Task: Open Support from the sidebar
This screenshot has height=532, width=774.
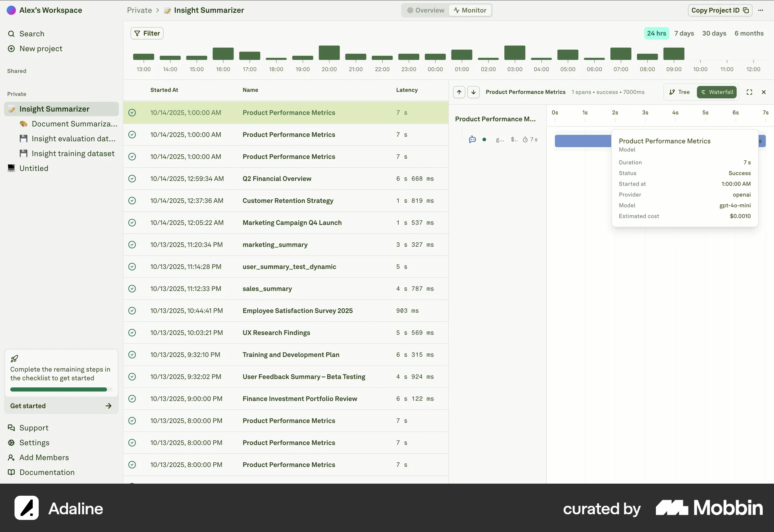Action: (28, 428)
